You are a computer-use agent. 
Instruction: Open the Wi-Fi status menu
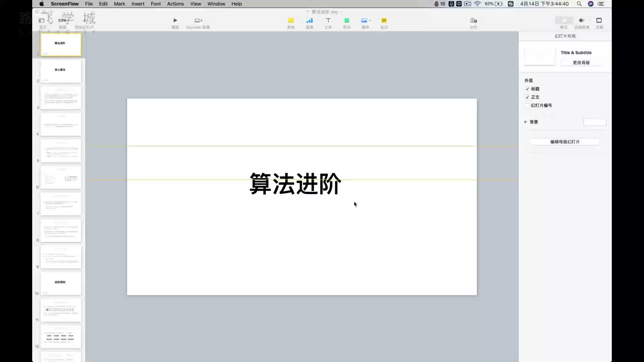coord(477,4)
